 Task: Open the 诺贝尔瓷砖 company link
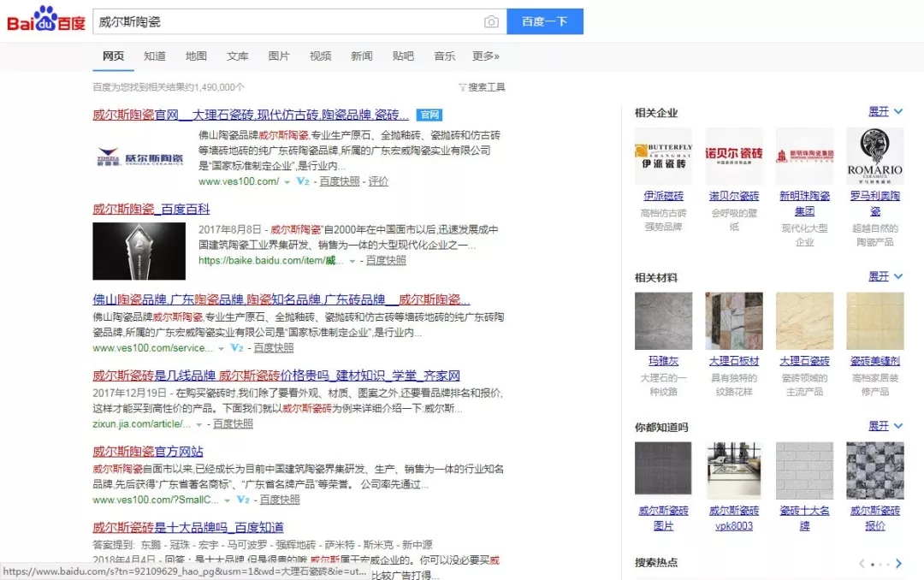(x=734, y=196)
